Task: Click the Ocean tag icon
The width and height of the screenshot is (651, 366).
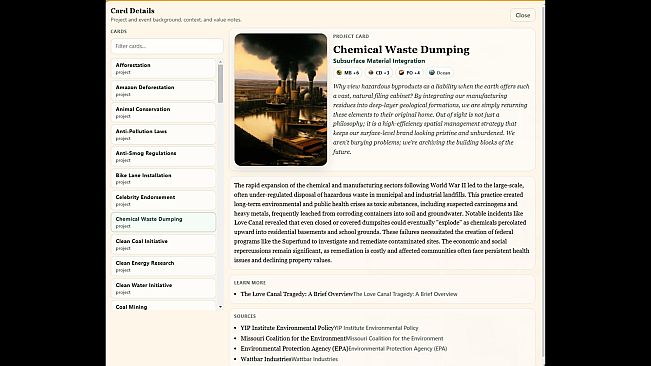Action: coord(432,73)
